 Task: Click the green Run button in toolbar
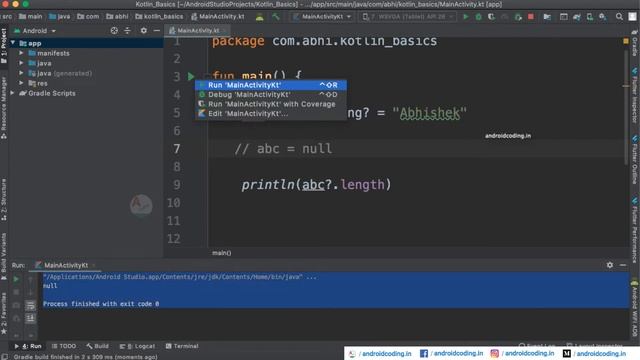coord(466,17)
